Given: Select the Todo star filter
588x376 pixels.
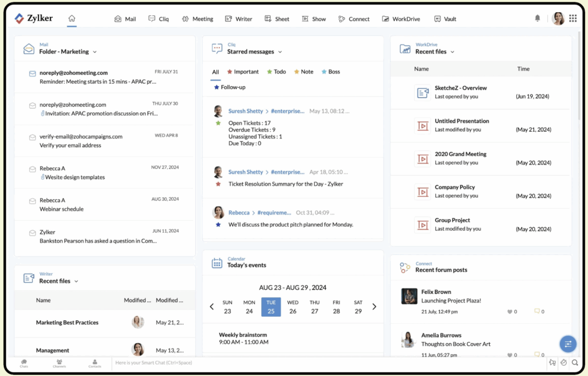Looking at the screenshot, I should point(276,72).
